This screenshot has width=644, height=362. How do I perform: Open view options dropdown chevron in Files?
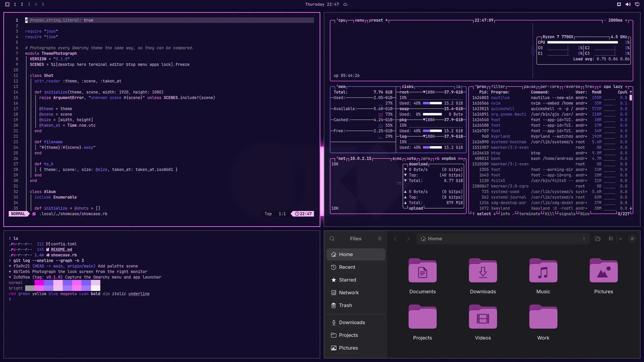pos(621,239)
